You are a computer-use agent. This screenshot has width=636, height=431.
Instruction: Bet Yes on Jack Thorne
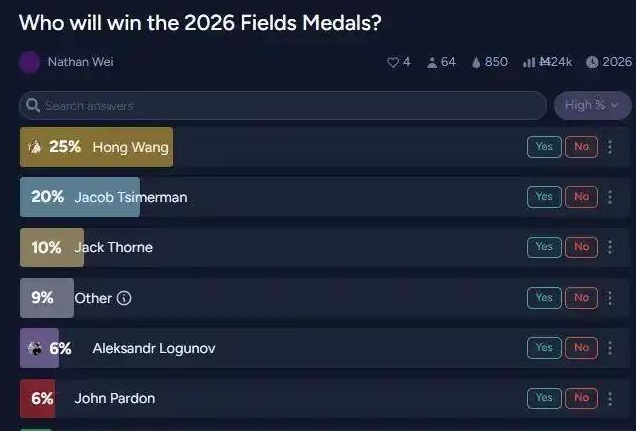click(544, 247)
